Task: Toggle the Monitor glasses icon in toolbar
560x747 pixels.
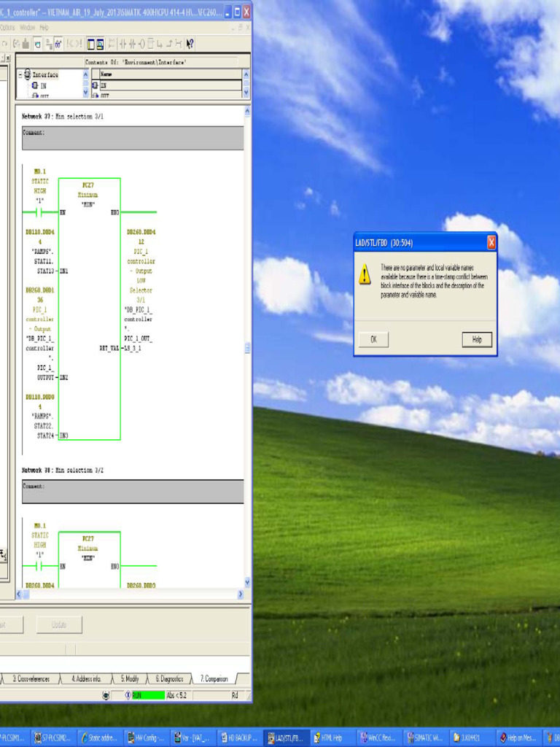Action: click(58, 44)
